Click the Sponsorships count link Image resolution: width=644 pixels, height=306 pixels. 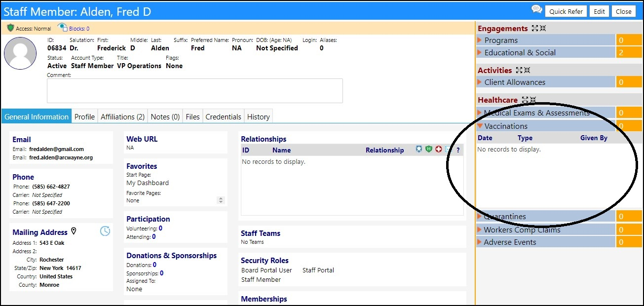(162, 273)
